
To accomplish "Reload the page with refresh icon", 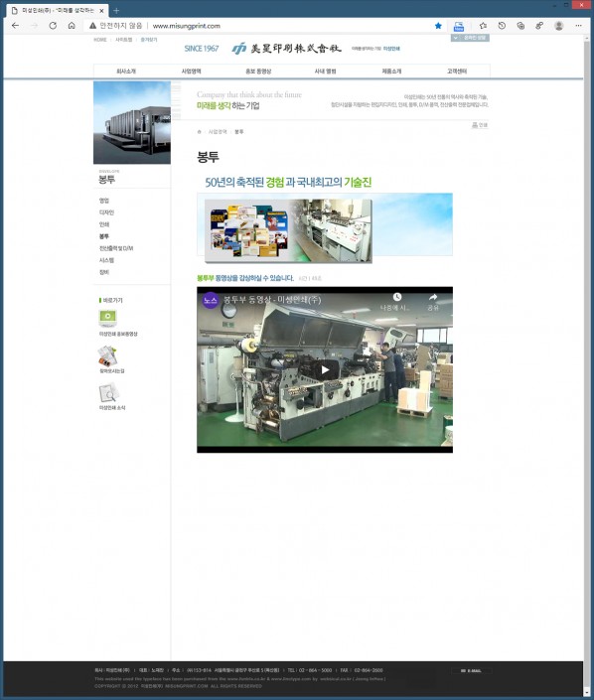I will click(53, 26).
